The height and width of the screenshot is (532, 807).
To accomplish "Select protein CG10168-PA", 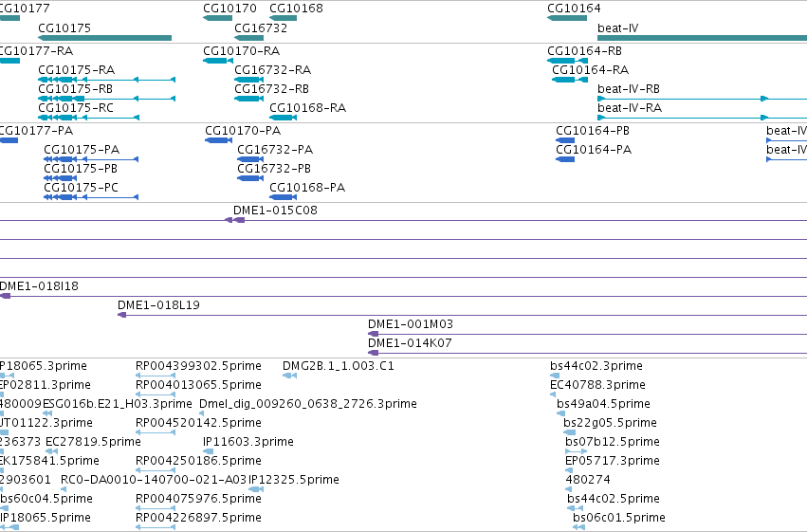I will [284, 197].
